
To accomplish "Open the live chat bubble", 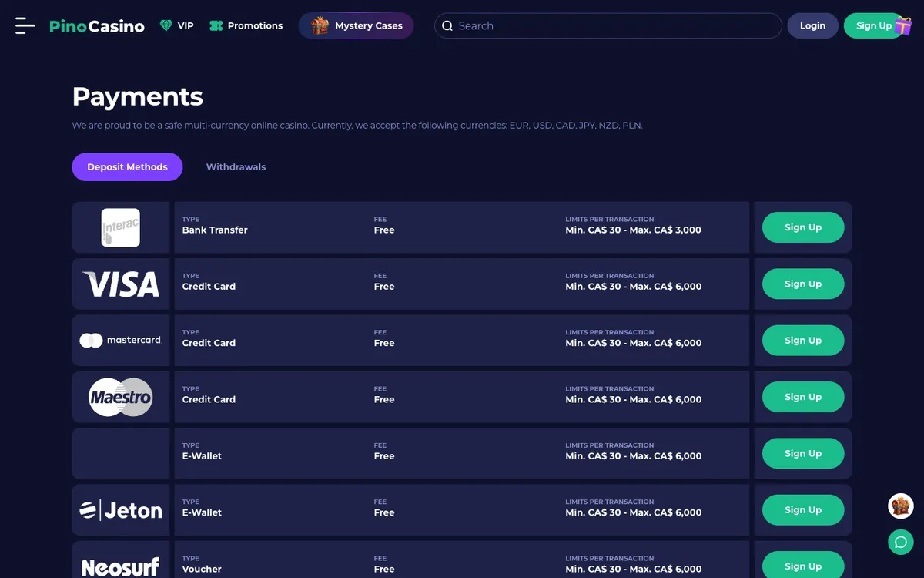I will click(x=901, y=542).
